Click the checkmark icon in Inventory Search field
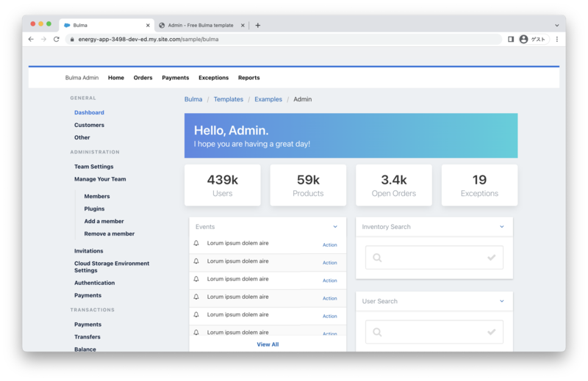 [491, 258]
